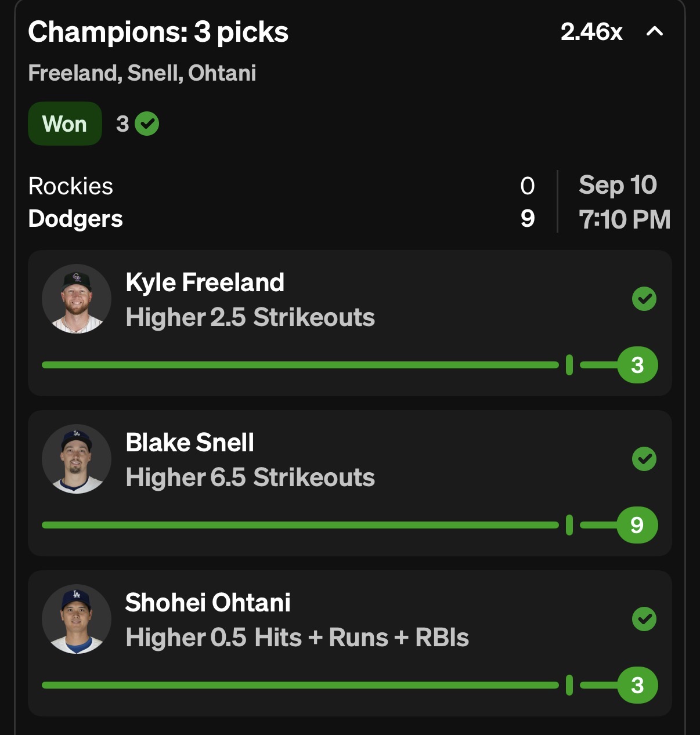Image resolution: width=700 pixels, height=735 pixels.
Task: Click the 2.46x payout multiplier
Action: [591, 32]
